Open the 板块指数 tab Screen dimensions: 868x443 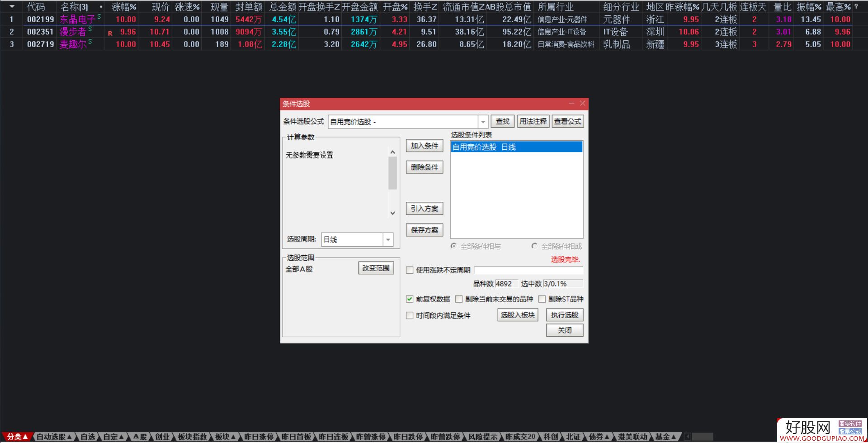(x=192, y=437)
